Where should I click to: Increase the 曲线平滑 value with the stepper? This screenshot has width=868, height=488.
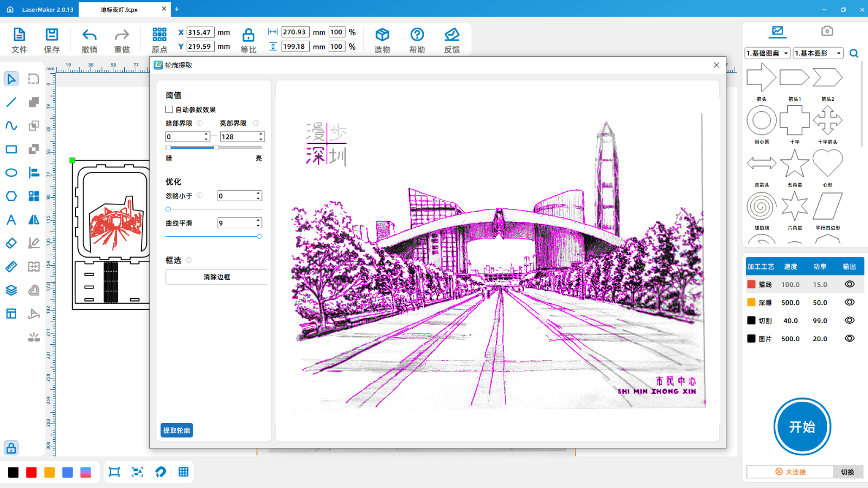258,220
